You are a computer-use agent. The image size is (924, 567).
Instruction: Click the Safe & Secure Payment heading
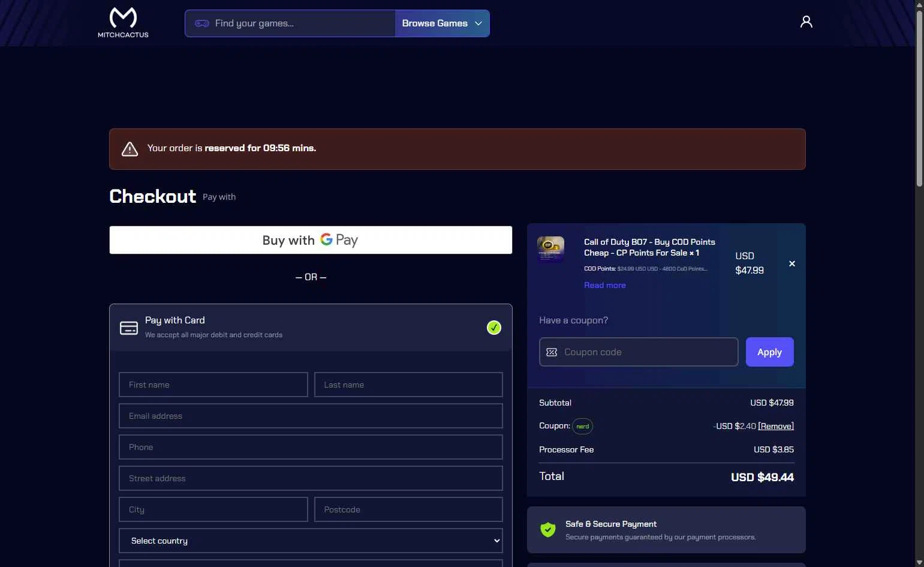(610, 524)
